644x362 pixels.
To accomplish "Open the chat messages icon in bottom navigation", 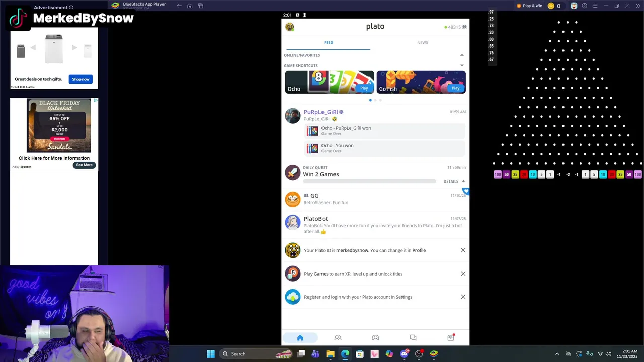I will (x=413, y=338).
